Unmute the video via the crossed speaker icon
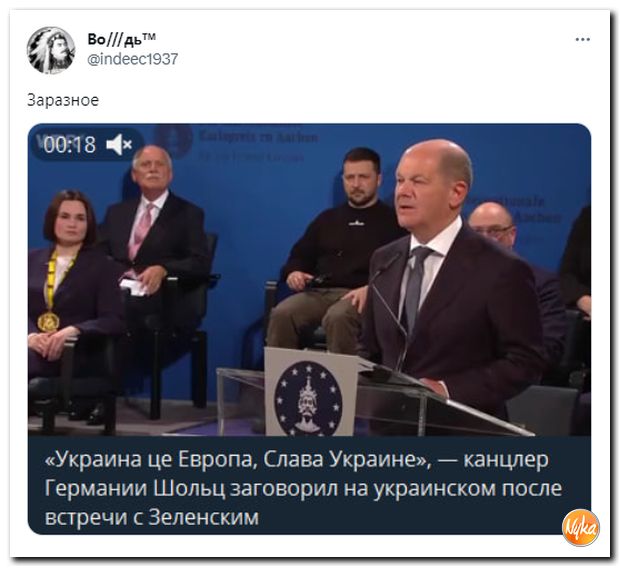This screenshot has height=568, width=621. pos(118,144)
